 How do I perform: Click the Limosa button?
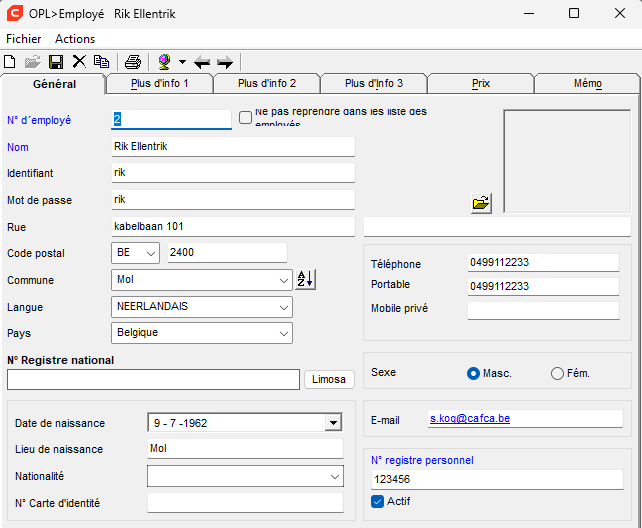(x=329, y=379)
